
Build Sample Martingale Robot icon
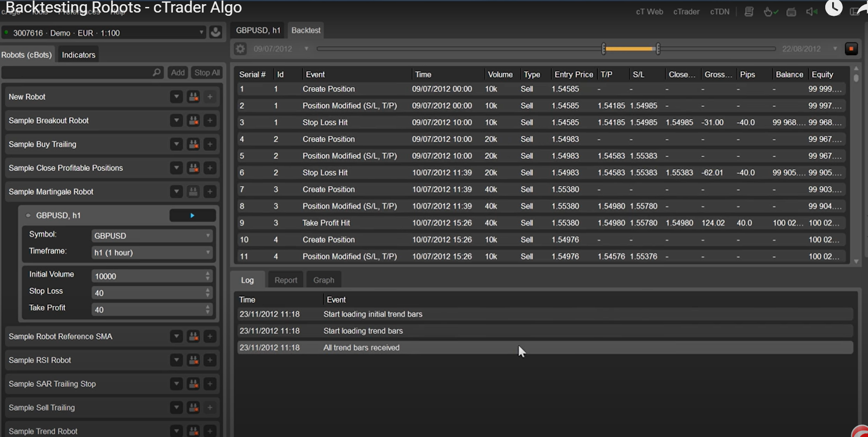(193, 191)
